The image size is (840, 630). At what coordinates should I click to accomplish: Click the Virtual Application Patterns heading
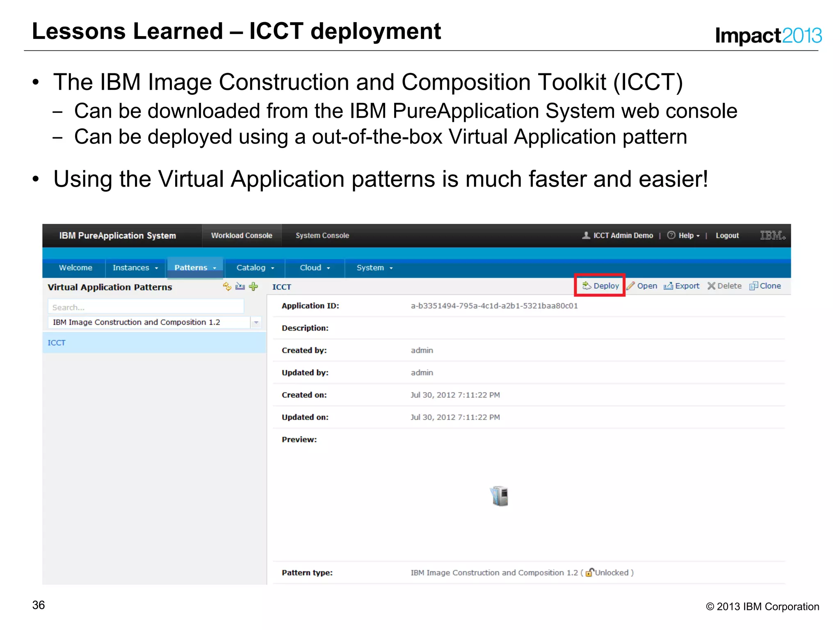click(x=110, y=287)
